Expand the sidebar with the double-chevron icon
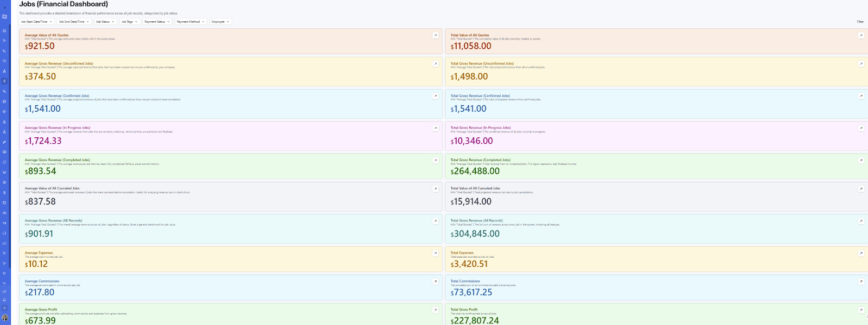 point(4,308)
